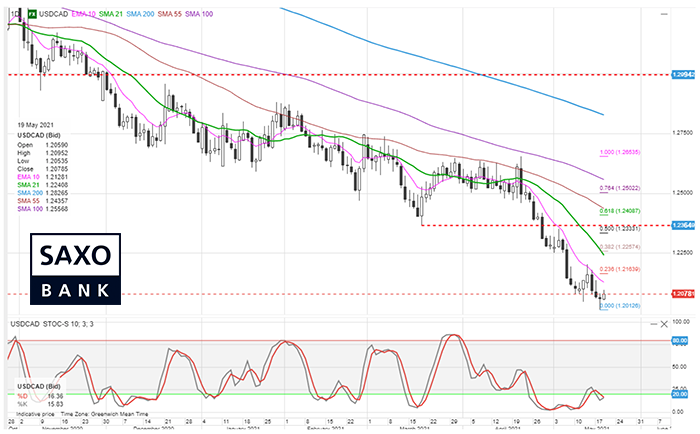Screen dimensions: 700x434
Task: Click the SMA 55 1.24357 legend row
Action: (42, 201)
